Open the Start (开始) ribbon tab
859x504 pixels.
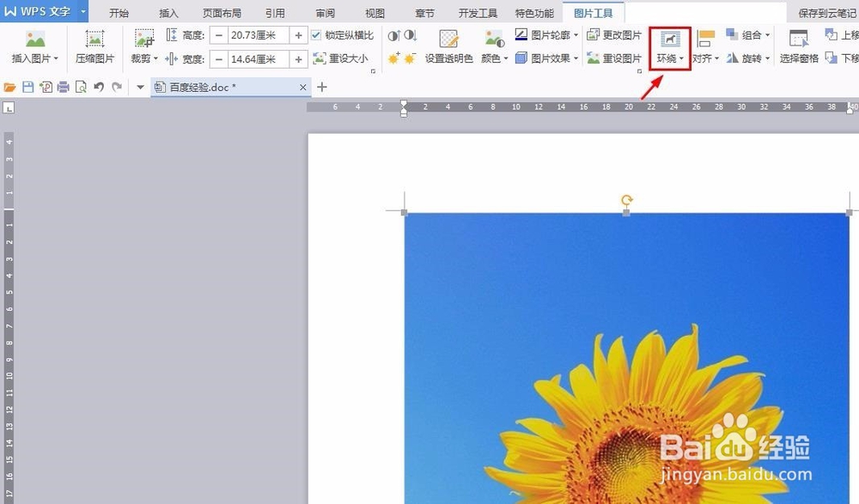119,13
